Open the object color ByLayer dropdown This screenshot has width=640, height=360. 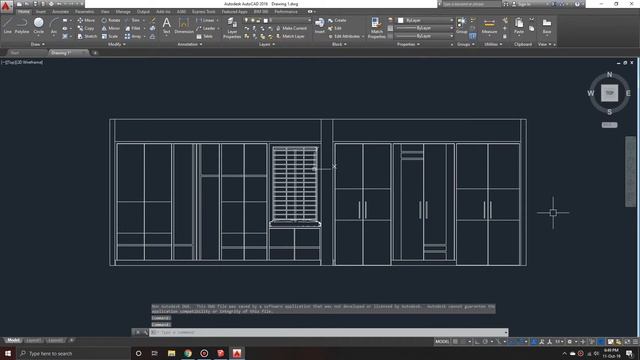(426, 20)
